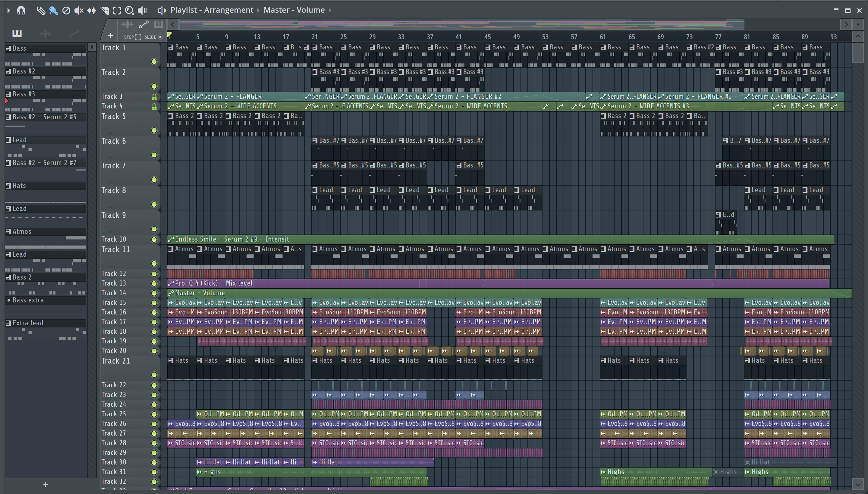Select the Slice tool
Image resolution: width=868 pixels, height=494 pixels.
tap(105, 11)
